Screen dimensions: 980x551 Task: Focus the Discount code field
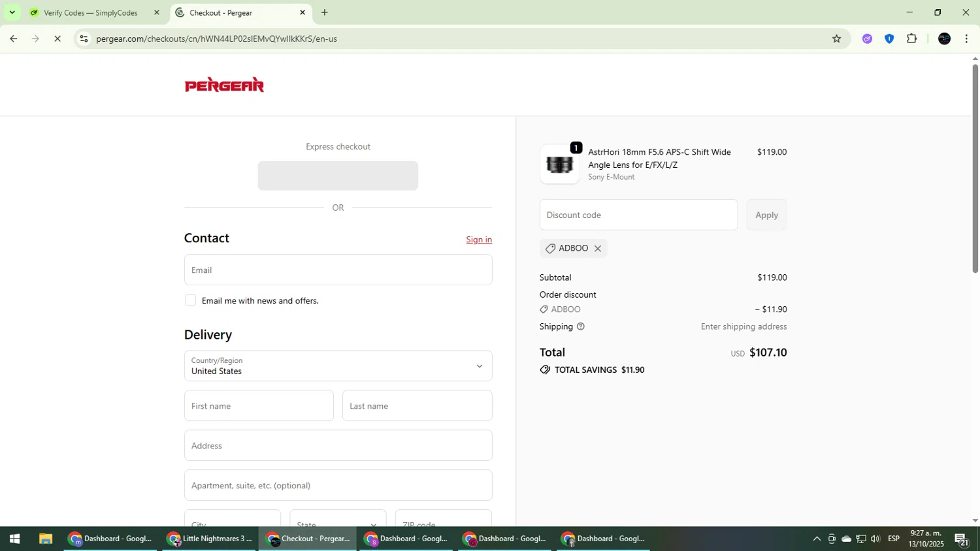tap(638, 215)
